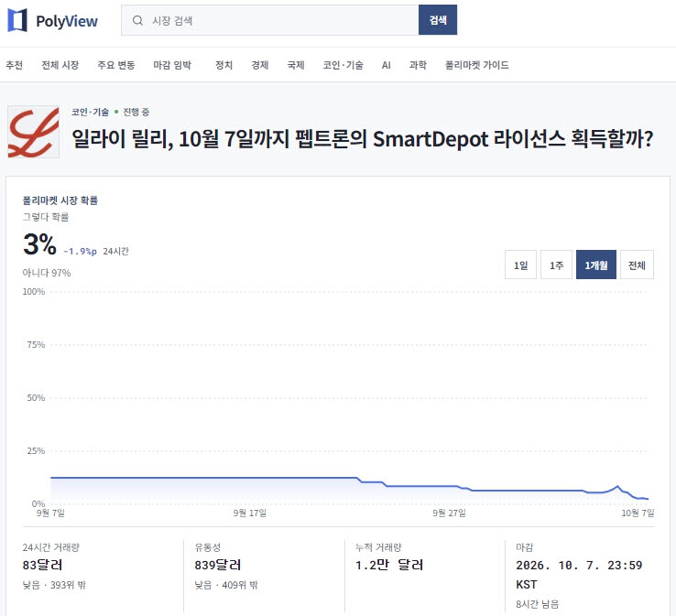Click the PolyView brand name
The image size is (676, 616).
(67, 21)
